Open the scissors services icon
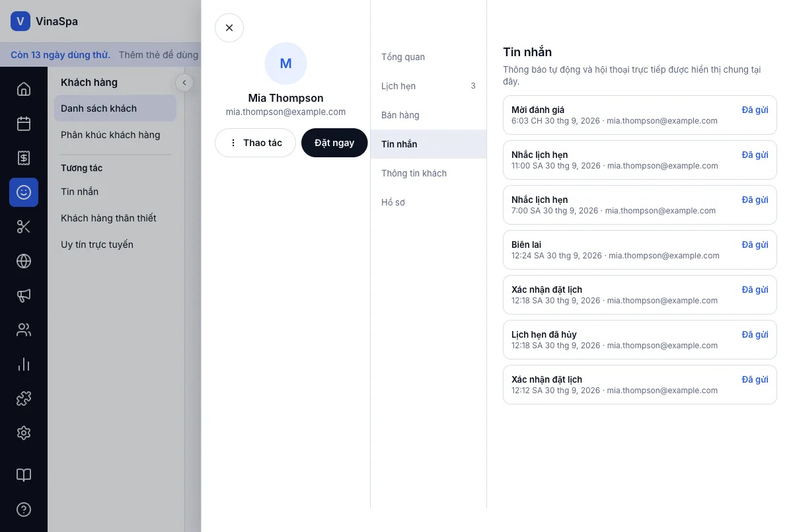The image size is (793, 532). point(24,227)
